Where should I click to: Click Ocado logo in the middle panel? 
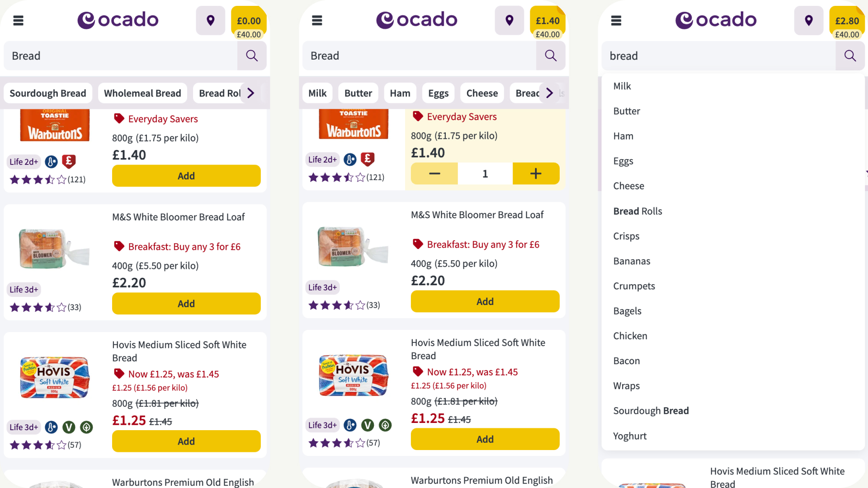click(x=417, y=20)
